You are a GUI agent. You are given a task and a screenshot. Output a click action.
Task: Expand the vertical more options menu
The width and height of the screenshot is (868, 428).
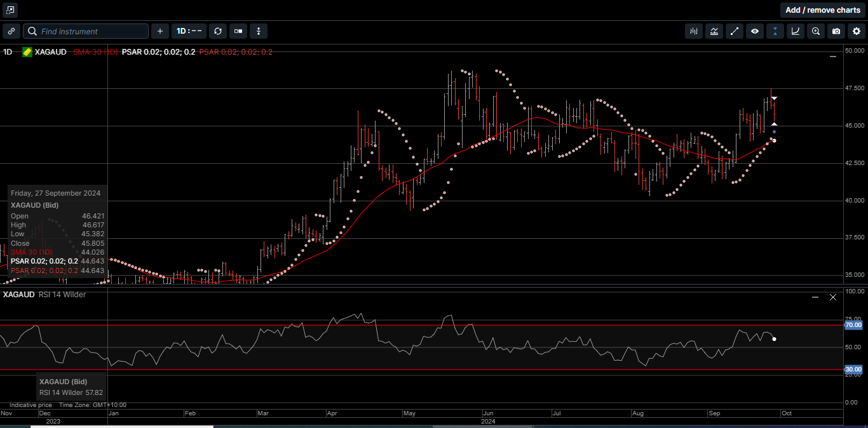(258, 31)
